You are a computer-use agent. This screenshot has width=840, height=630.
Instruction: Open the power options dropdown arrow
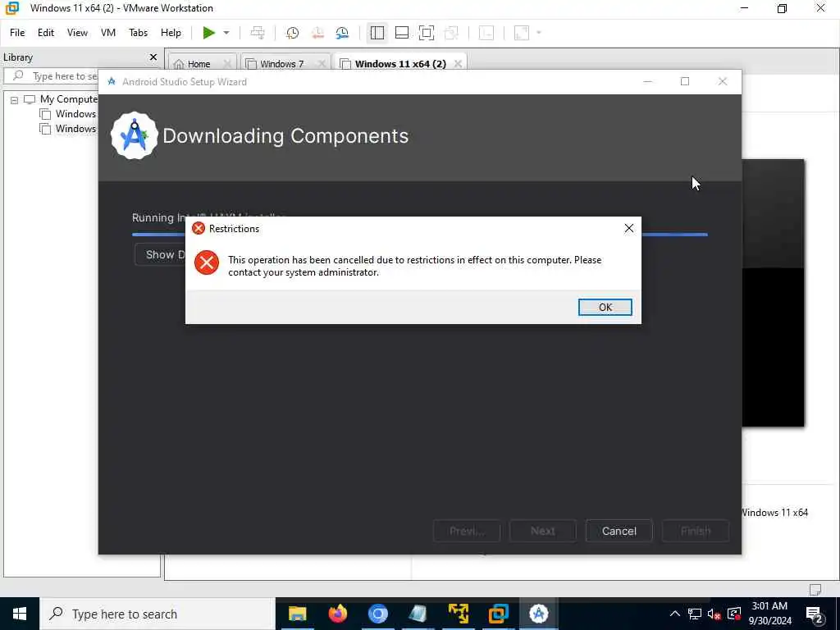(x=226, y=33)
